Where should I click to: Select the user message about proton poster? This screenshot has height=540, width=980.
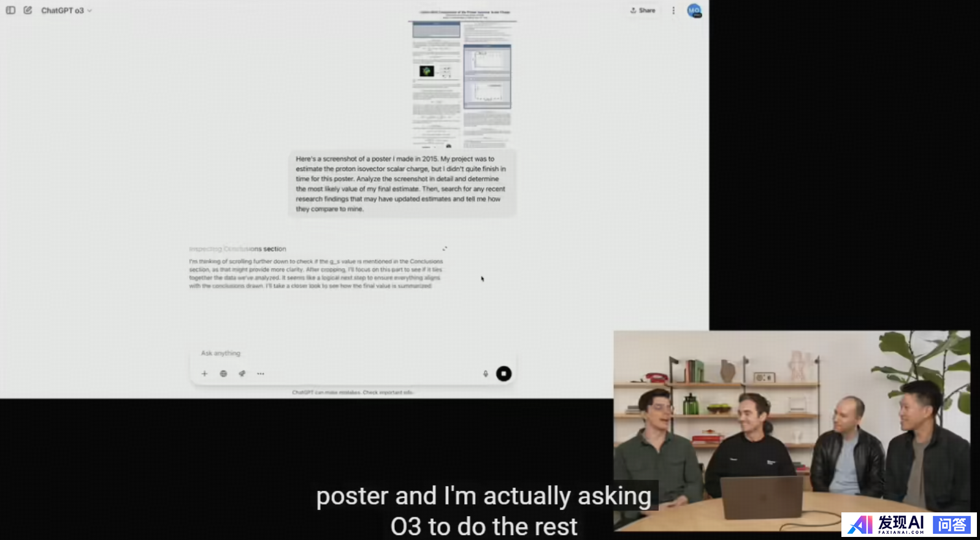tap(402, 183)
